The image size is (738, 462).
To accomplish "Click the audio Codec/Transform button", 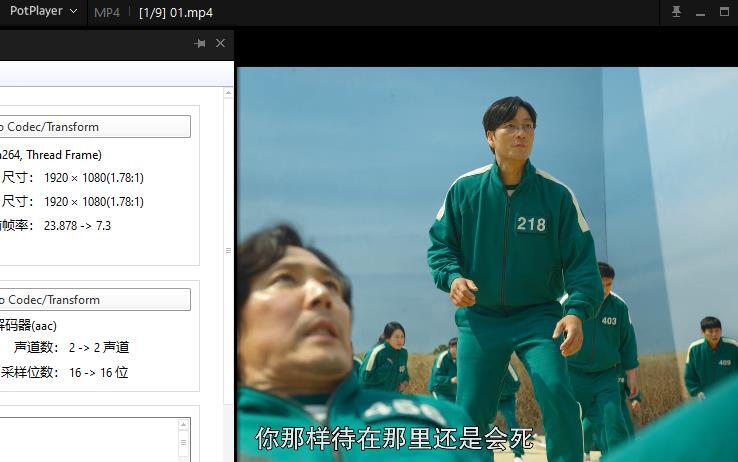I will 95,300.
